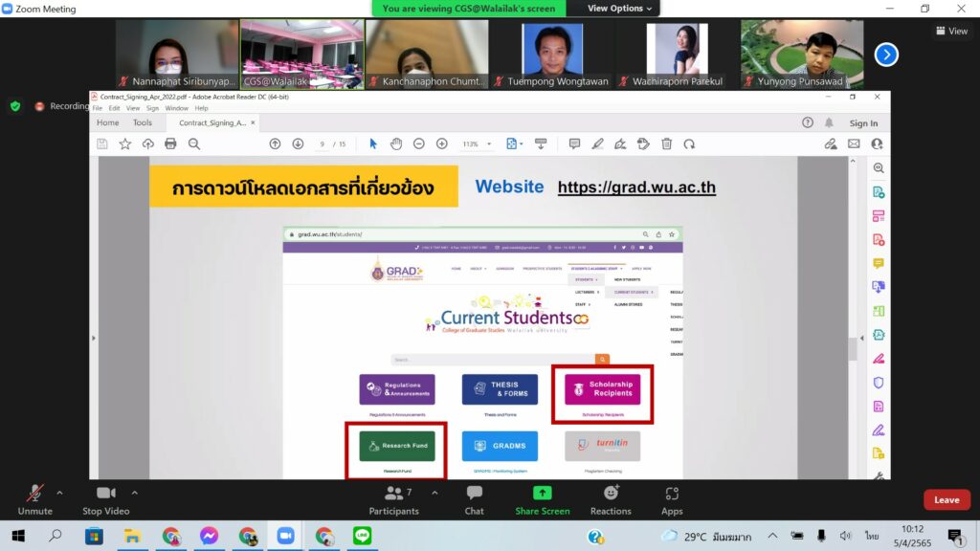Click the Research Fund tile

point(397,446)
